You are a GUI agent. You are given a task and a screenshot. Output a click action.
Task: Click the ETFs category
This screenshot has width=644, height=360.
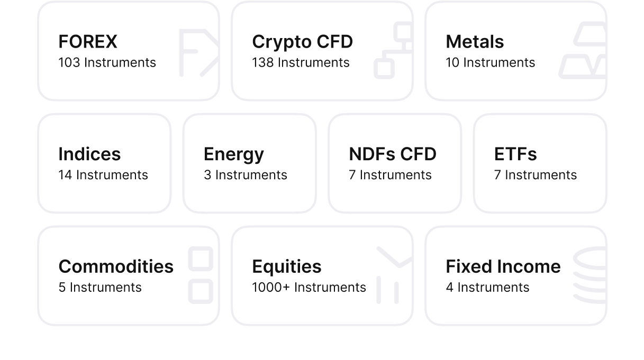[539, 163]
